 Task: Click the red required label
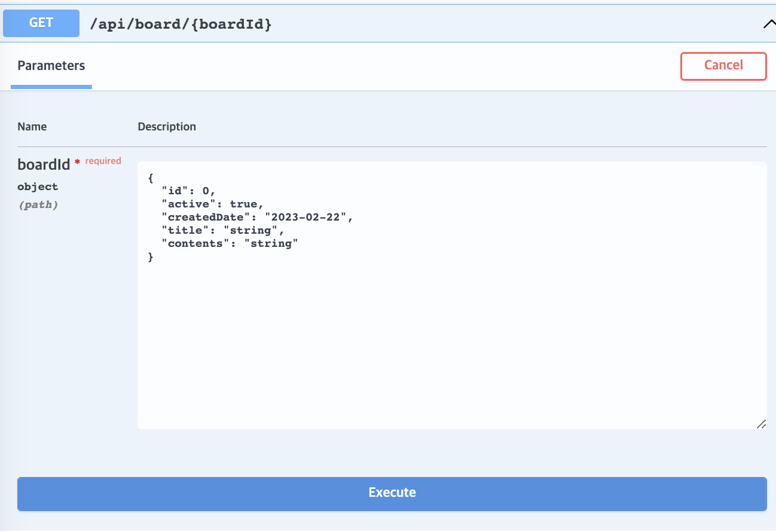(103, 161)
